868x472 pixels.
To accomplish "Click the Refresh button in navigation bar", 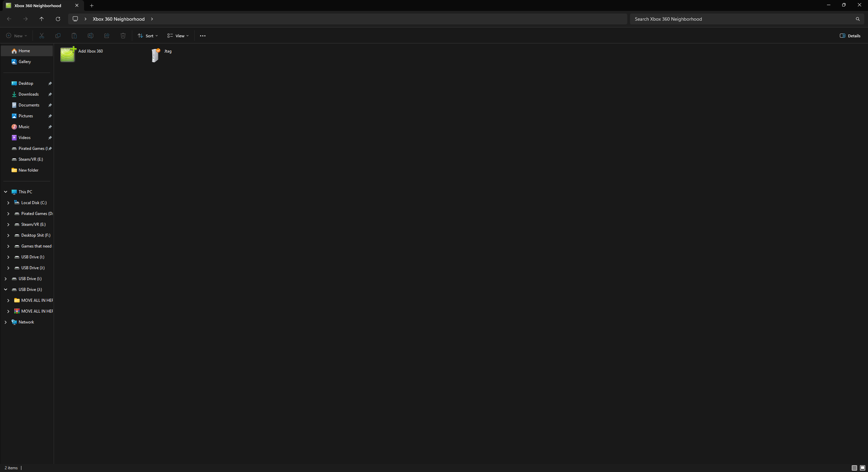I will [x=58, y=19].
